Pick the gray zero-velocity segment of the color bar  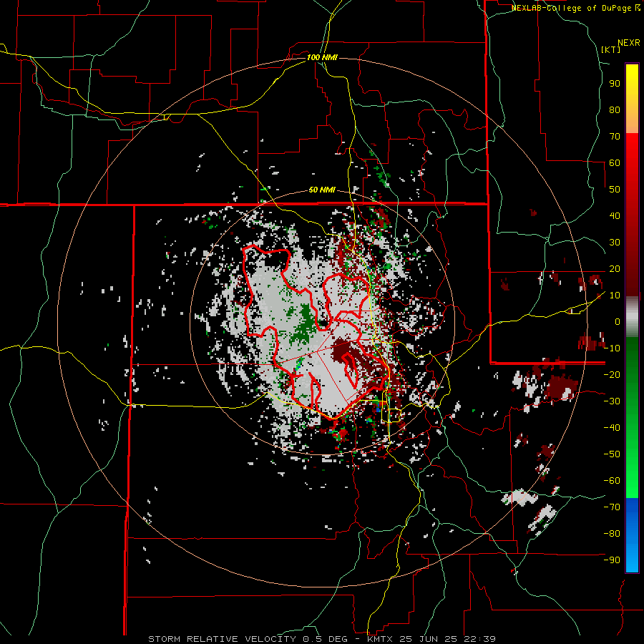632,317
